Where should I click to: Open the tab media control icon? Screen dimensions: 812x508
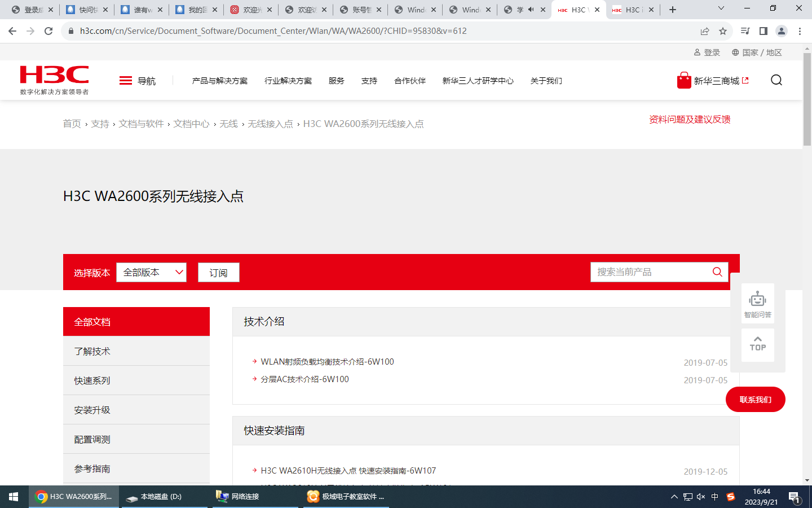pos(745,31)
